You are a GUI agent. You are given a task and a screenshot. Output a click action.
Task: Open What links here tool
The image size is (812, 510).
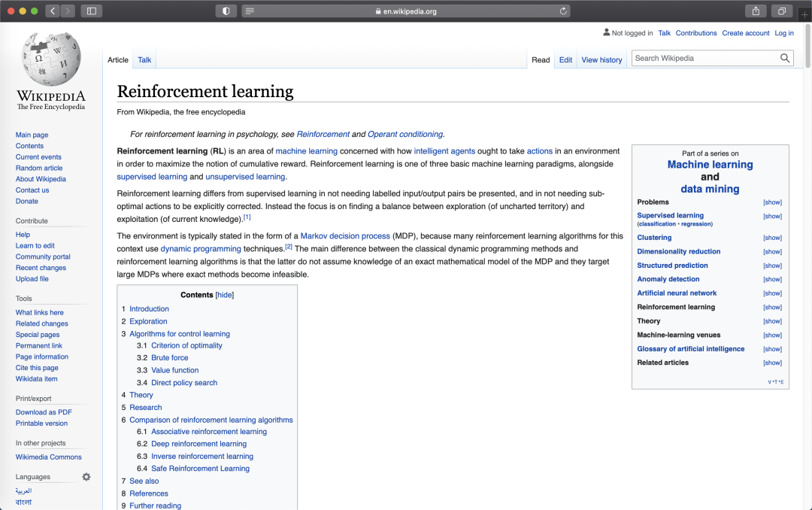pyautogui.click(x=39, y=312)
